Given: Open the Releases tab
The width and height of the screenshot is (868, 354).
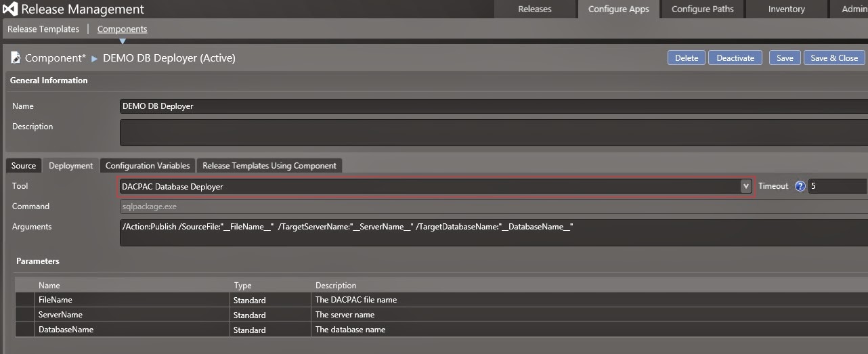Looking at the screenshot, I should (535, 9).
